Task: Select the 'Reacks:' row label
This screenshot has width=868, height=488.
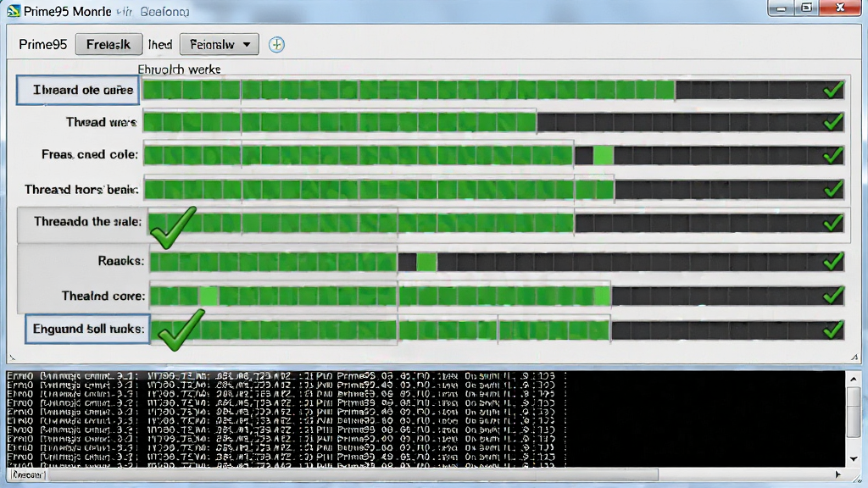Action: click(121, 261)
